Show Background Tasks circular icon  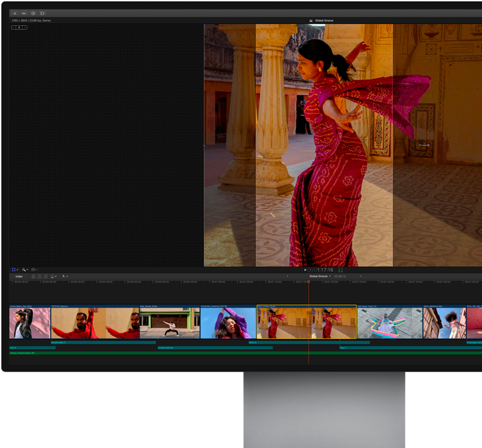point(33,13)
